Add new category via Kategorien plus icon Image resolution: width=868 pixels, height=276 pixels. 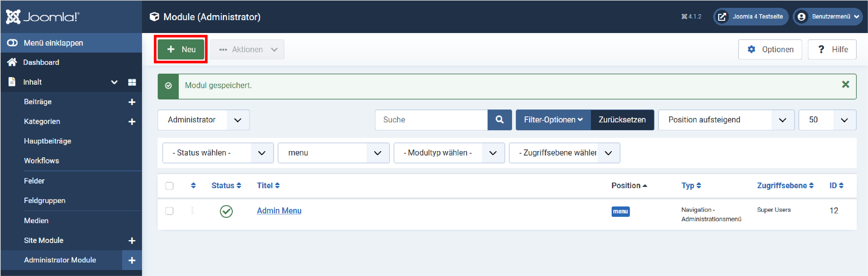(132, 122)
